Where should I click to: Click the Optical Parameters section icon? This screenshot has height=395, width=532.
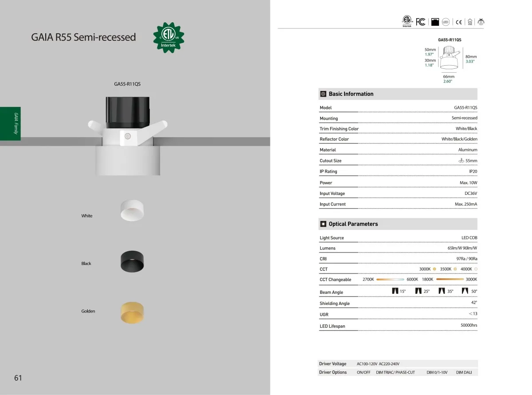coord(323,224)
